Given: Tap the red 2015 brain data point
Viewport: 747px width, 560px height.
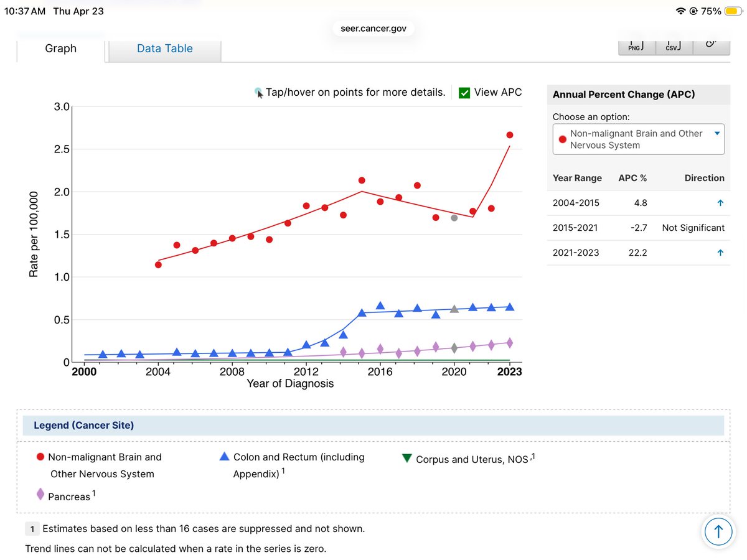Looking at the screenshot, I should click(362, 180).
